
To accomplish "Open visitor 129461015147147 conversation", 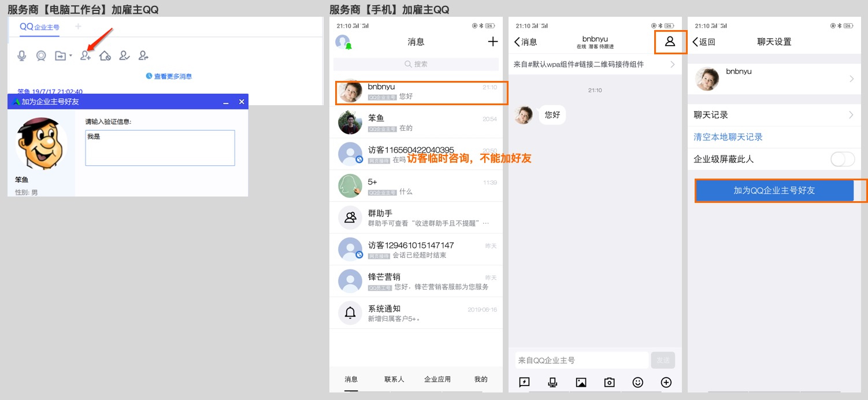I will [416, 250].
